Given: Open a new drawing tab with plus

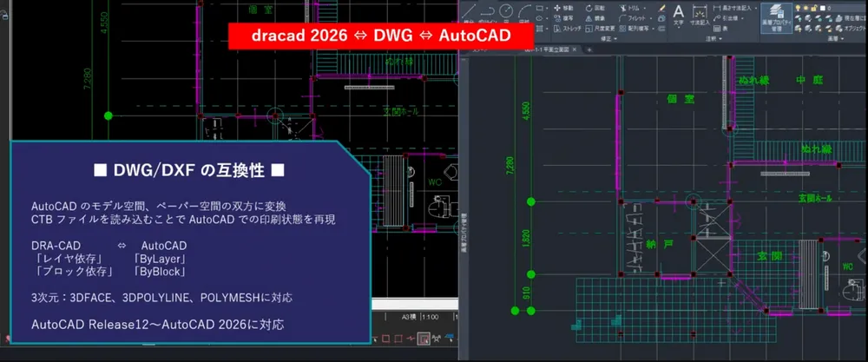Looking at the screenshot, I should tap(589, 49).
